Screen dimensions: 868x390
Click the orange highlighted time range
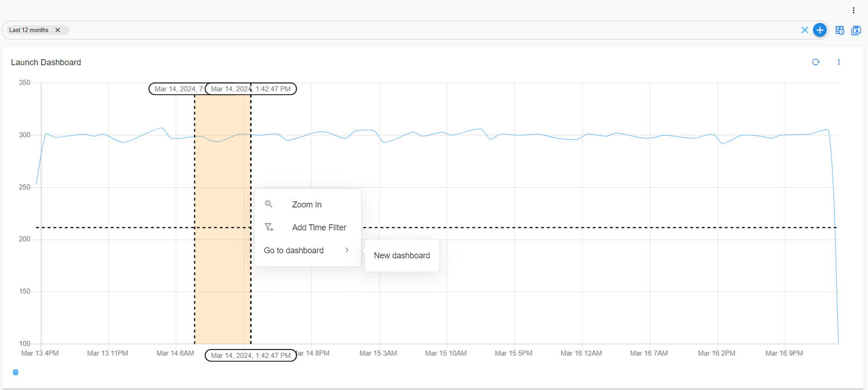click(223, 275)
